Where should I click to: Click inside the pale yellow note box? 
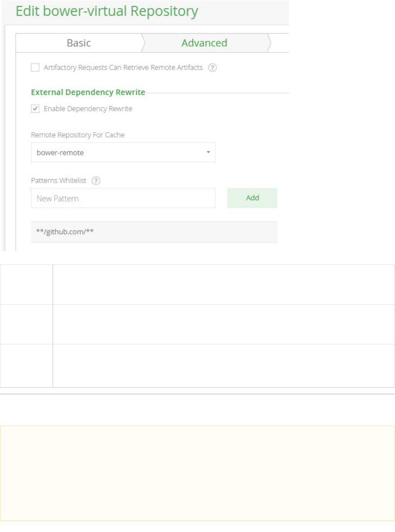pos(197,473)
